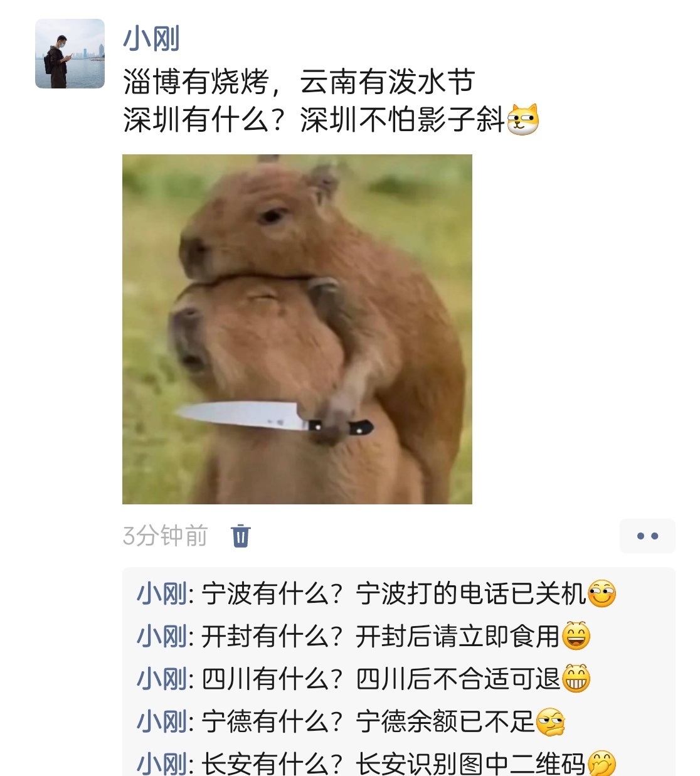Tap 小刚 name in the 开封 comment
Screen dimensions: 700x776
pos(162,636)
